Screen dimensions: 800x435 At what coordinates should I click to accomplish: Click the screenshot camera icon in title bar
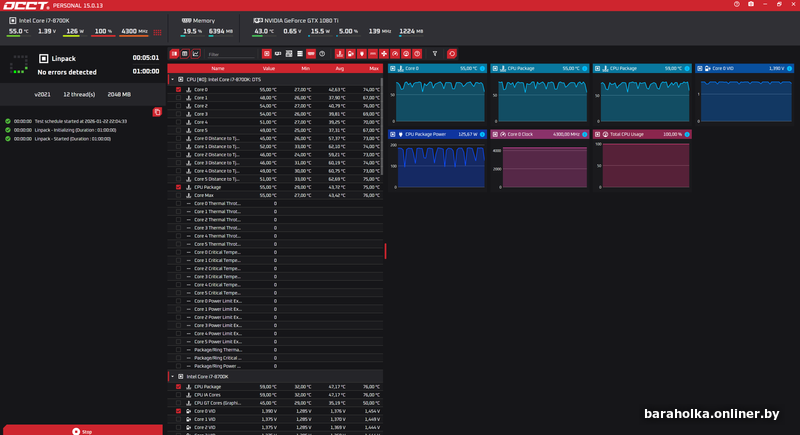coord(751,5)
